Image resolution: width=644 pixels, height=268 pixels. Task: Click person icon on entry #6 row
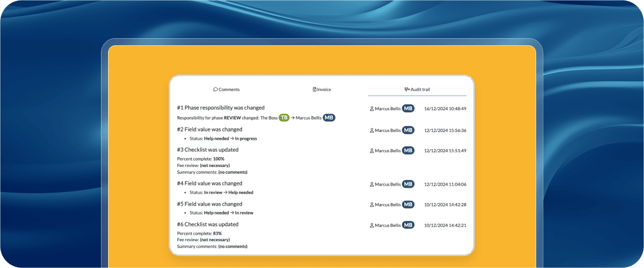click(372, 225)
